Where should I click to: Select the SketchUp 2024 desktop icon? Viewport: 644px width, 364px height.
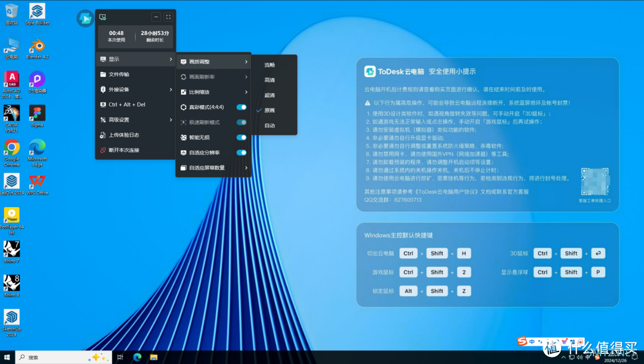coord(11,323)
